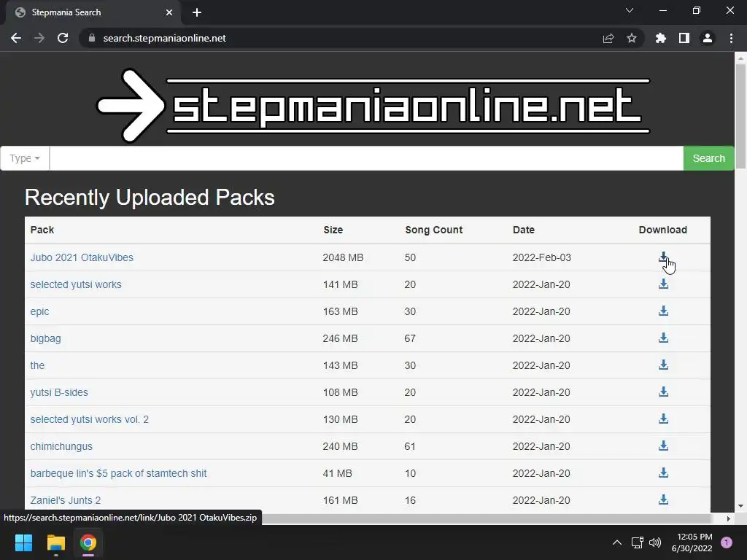747x560 pixels.
Task: Open selected yutsi works vol. 2 link
Action: [90, 419]
